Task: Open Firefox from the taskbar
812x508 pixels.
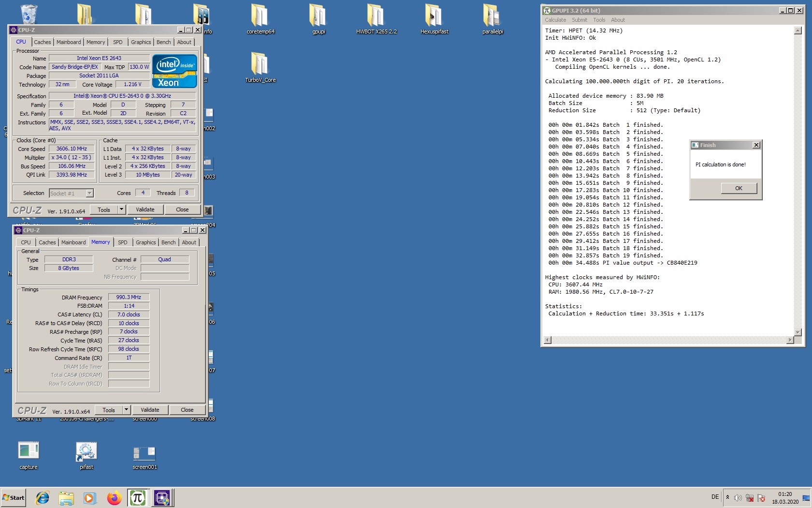Action: (x=114, y=498)
